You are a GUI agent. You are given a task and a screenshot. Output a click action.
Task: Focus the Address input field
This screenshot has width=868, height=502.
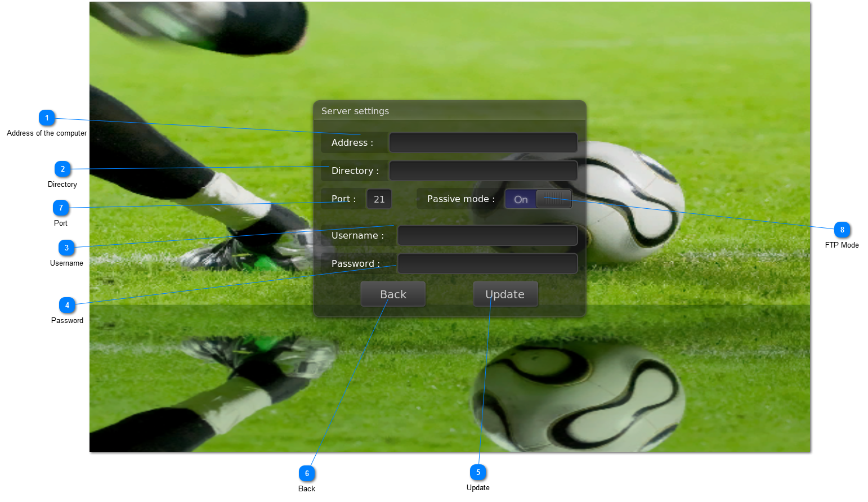(483, 143)
